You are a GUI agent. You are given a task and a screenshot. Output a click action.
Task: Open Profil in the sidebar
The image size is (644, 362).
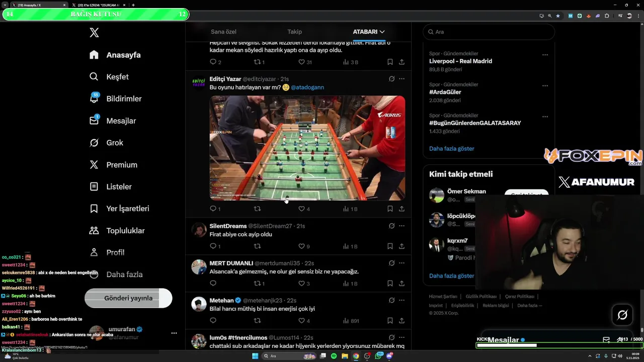(107, 252)
